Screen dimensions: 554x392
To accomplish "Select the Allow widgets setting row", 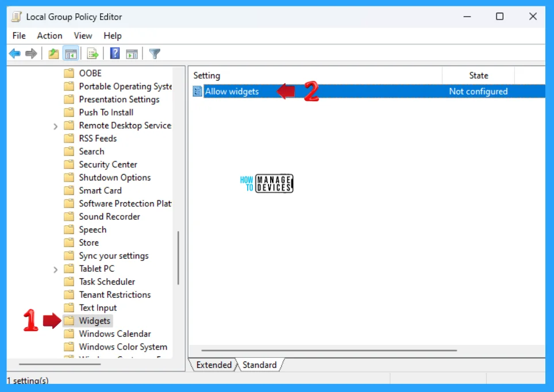I will click(369, 91).
